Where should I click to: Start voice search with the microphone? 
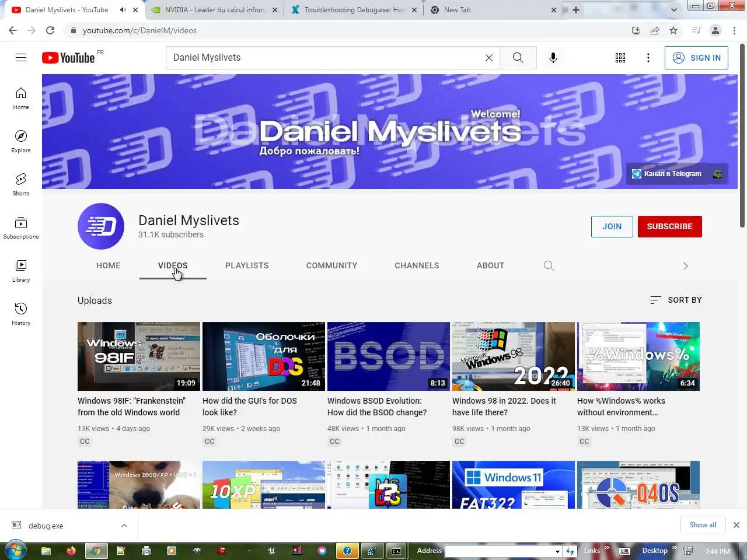[x=553, y=58]
